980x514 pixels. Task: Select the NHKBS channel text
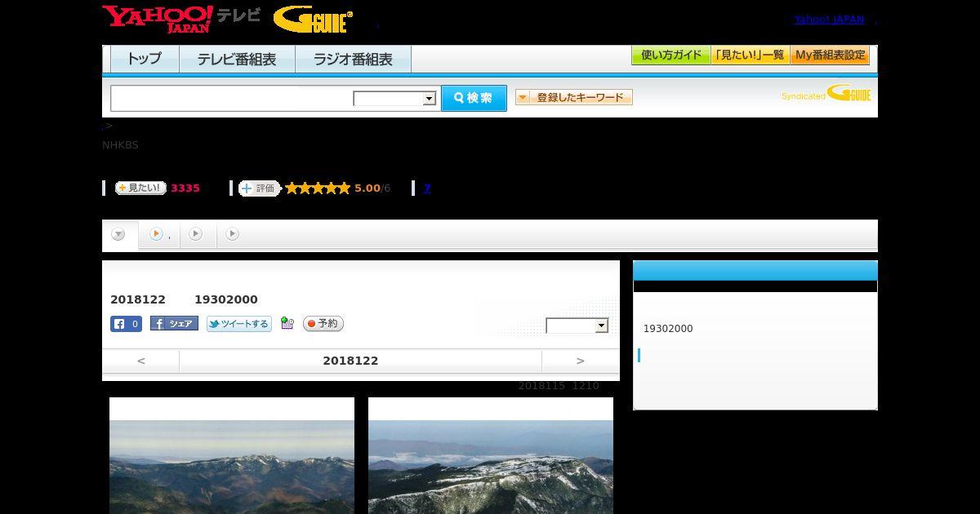120,145
